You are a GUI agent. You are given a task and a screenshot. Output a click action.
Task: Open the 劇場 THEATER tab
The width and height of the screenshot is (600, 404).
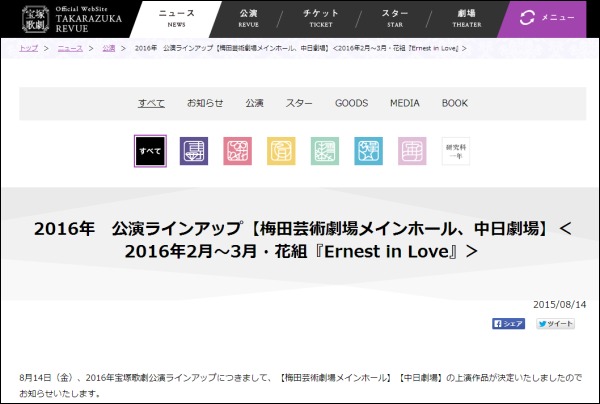tap(467, 19)
